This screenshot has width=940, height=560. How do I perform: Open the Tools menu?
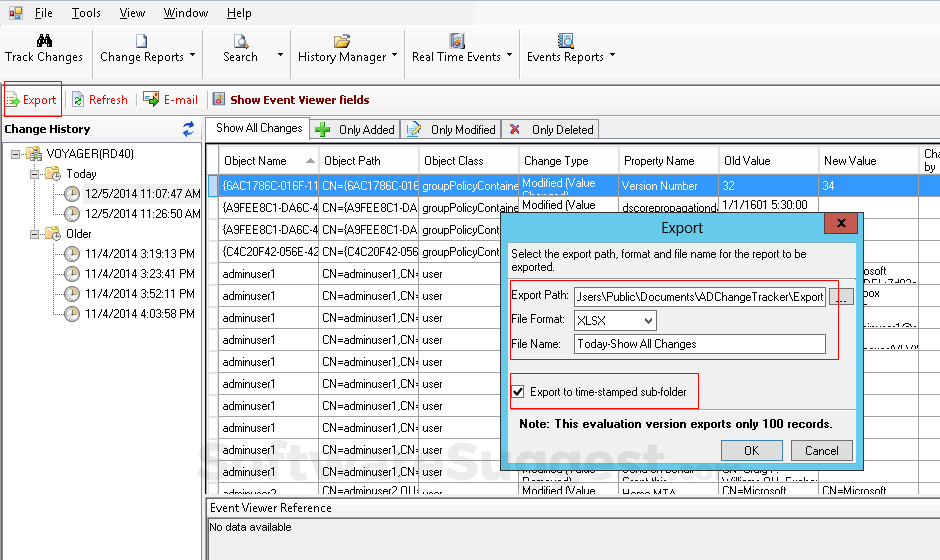pos(86,13)
